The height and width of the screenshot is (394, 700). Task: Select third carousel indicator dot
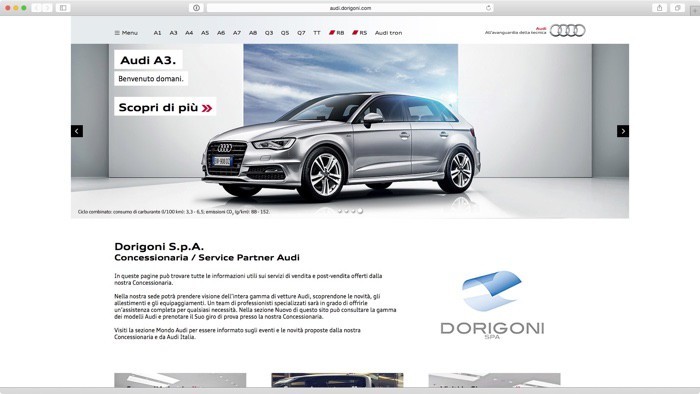pyautogui.click(x=353, y=211)
